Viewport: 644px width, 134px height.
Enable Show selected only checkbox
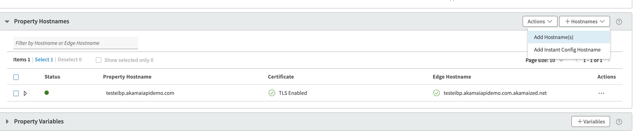[x=99, y=60]
